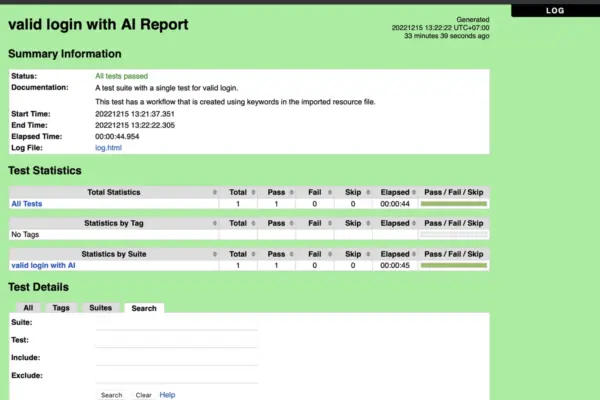Click the Suite input field
The image size is (600, 400).
click(x=176, y=323)
